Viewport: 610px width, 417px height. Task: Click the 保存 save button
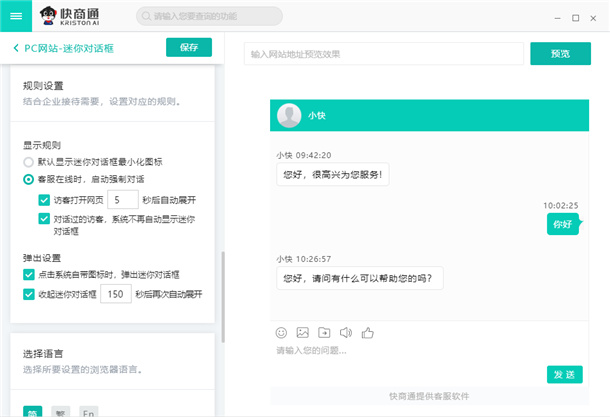[188, 48]
